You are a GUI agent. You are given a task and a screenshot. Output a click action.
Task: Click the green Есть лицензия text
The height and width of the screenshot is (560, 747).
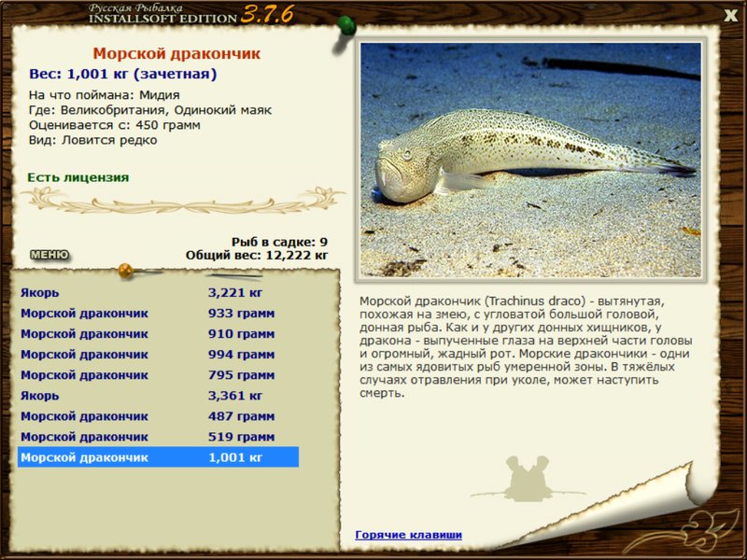tap(78, 177)
